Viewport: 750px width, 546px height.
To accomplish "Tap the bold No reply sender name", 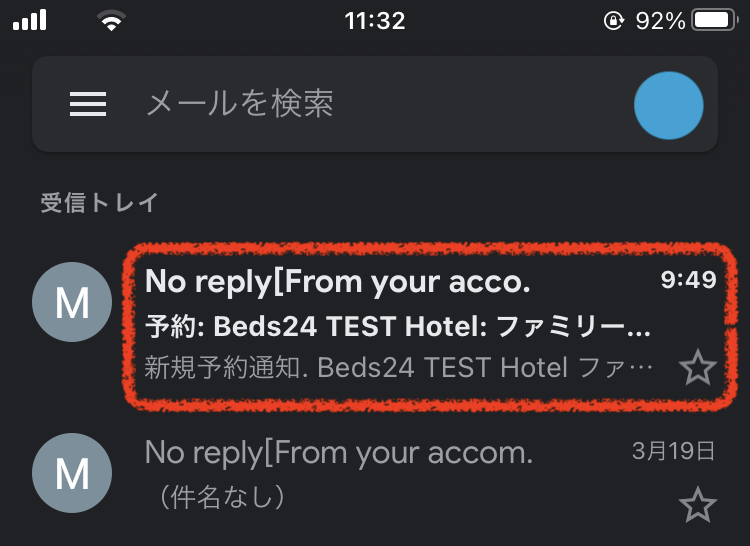I will pyautogui.click(x=337, y=282).
